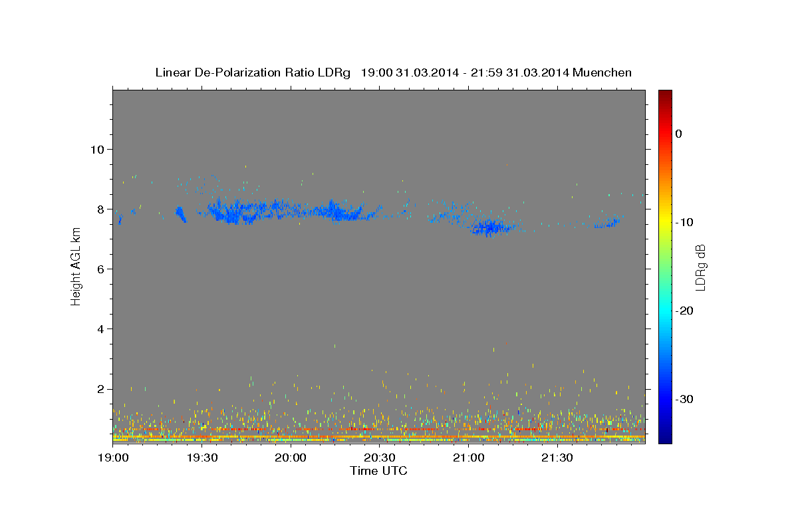Click the blue cloud patch near 19:20

[x=180, y=214]
